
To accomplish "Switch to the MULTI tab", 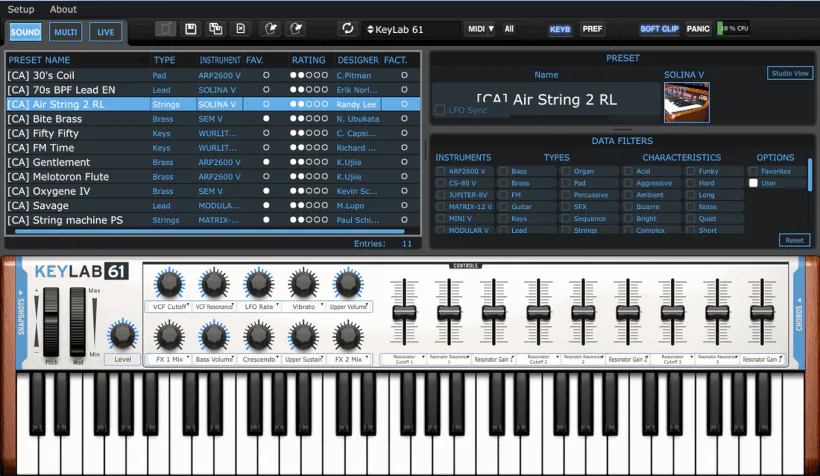I will tap(65, 32).
